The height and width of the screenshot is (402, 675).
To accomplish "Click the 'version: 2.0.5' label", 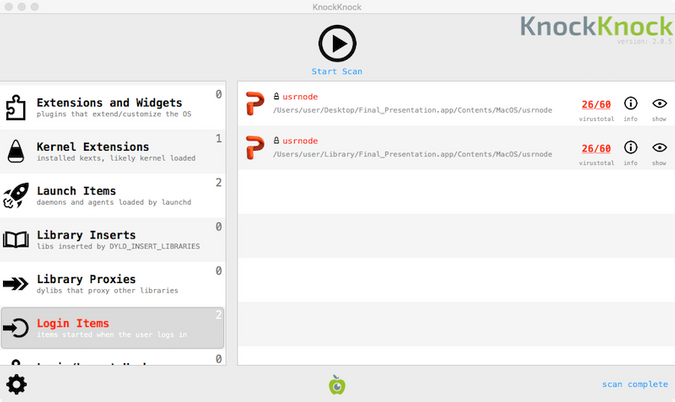I will coord(644,41).
